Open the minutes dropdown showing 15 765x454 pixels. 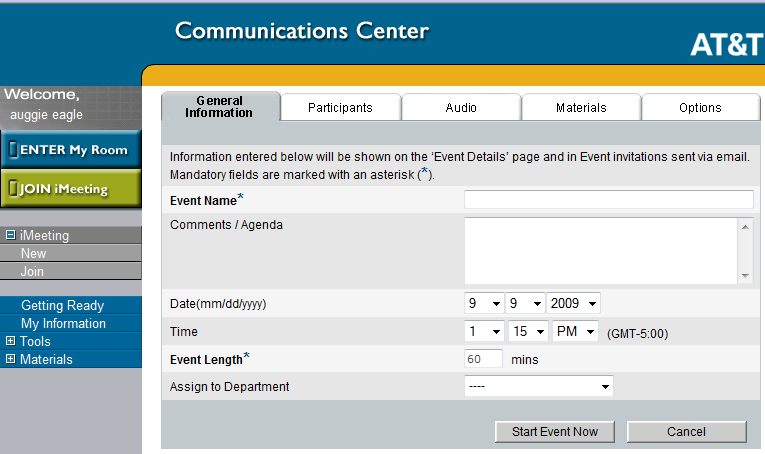click(528, 332)
